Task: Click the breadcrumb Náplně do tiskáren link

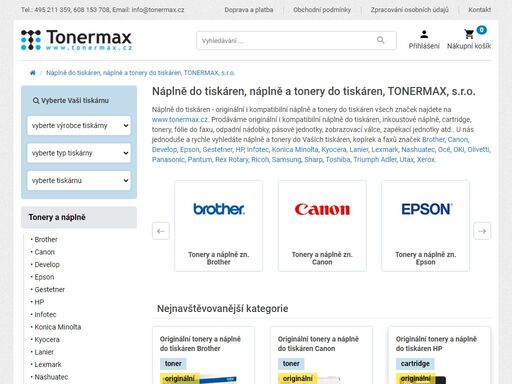Action: (x=140, y=73)
